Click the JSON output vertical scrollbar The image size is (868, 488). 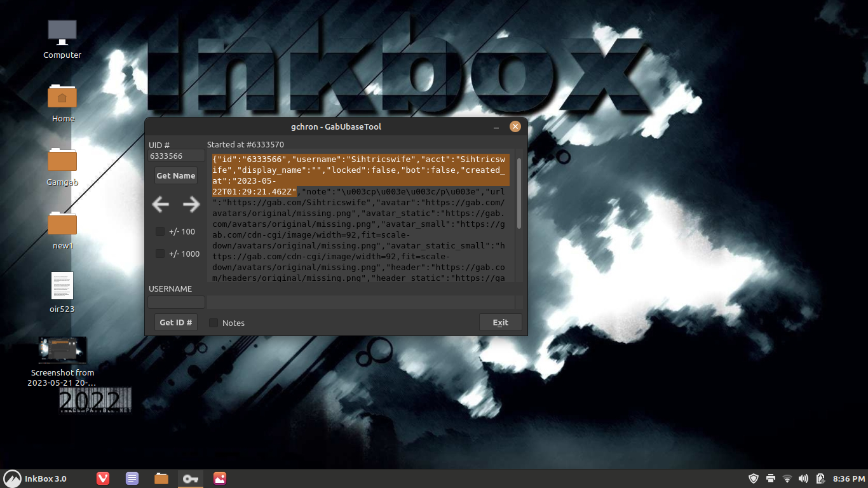point(519,194)
